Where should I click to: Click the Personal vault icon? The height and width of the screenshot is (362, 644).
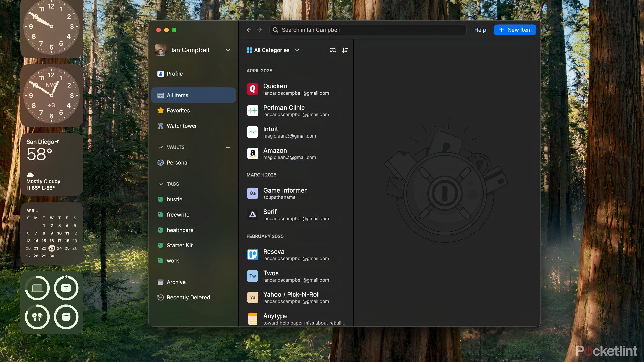[160, 163]
